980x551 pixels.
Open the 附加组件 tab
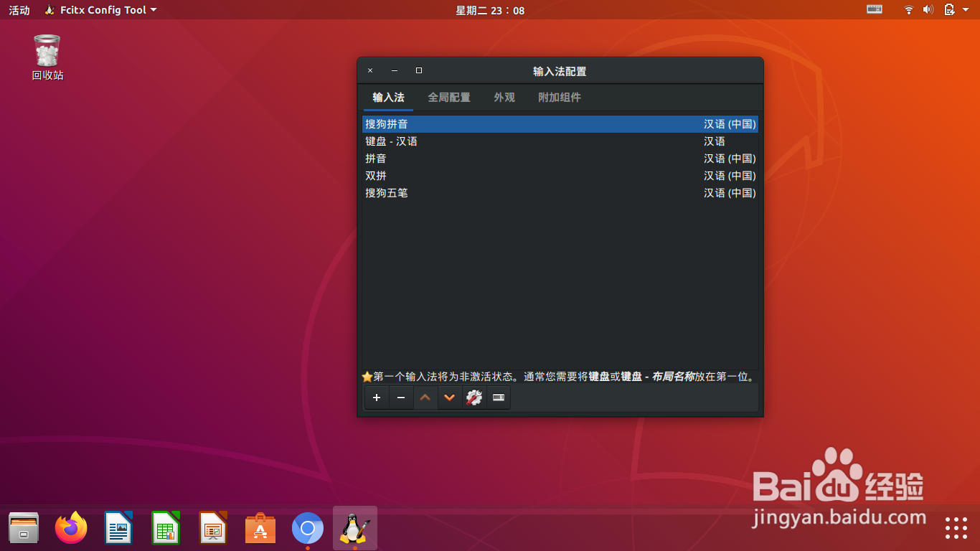560,98
